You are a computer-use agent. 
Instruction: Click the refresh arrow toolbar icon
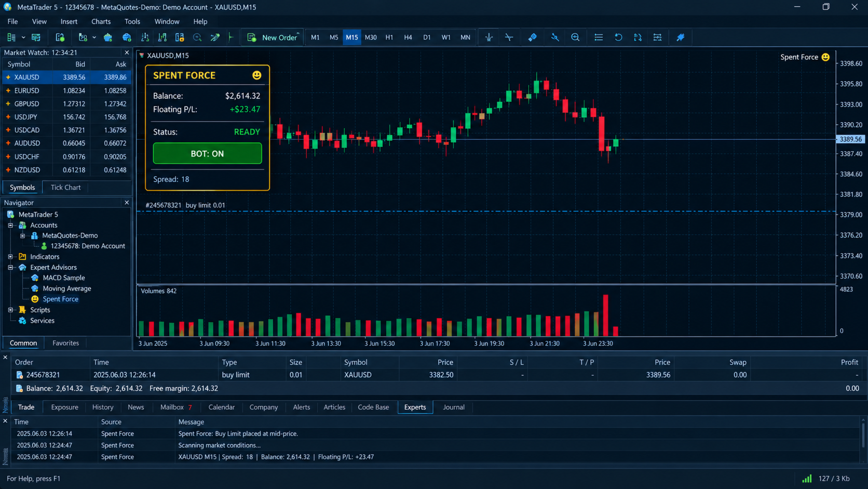618,37
